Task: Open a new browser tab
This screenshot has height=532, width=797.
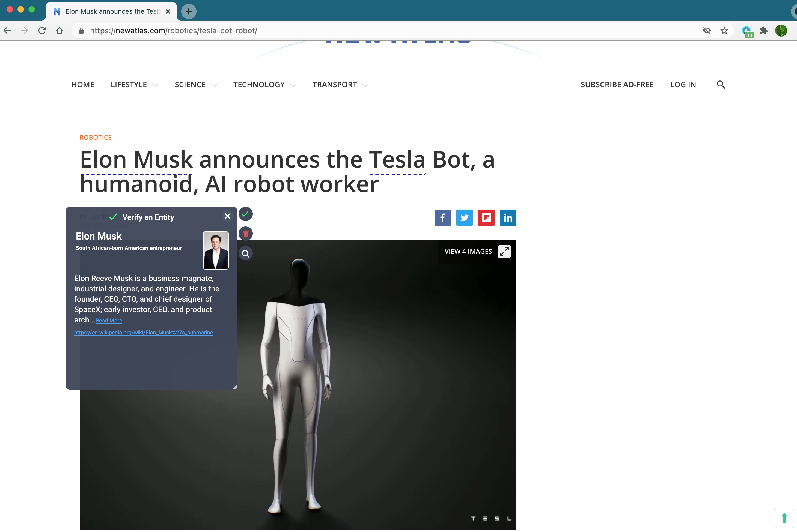Action: pyautogui.click(x=189, y=11)
